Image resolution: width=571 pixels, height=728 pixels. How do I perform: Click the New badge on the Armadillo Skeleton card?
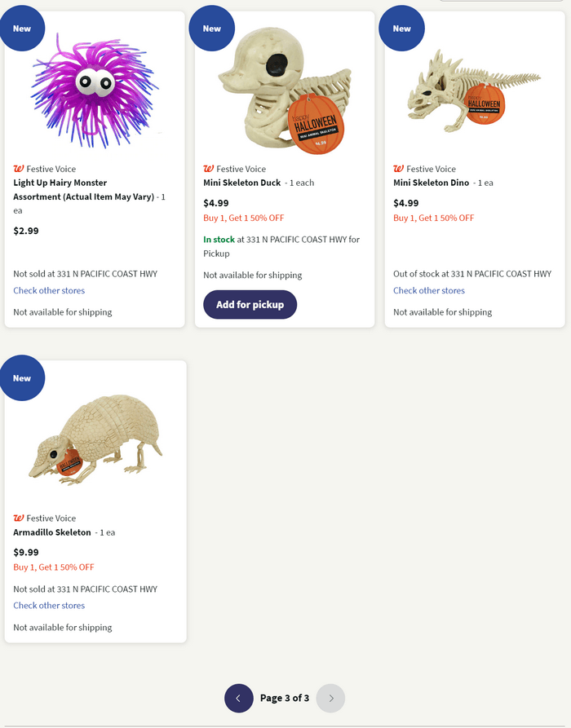pos(22,377)
